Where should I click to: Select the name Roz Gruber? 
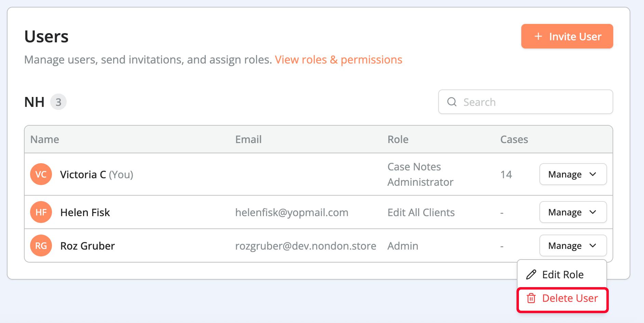point(88,246)
